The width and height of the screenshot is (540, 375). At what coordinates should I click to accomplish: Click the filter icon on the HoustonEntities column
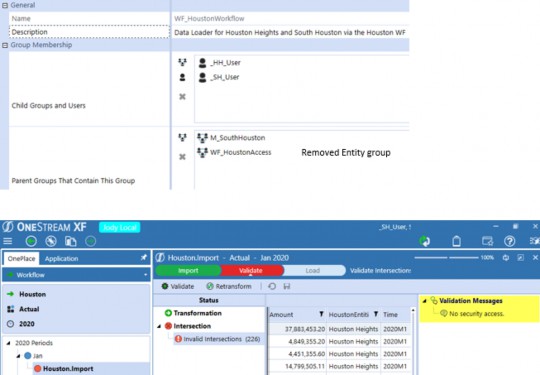coord(376,314)
